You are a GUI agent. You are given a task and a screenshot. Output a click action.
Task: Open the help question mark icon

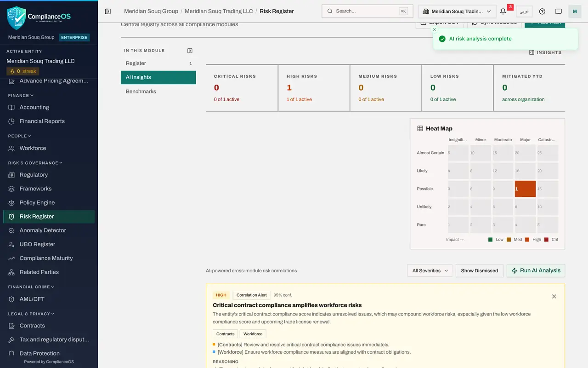542,11
